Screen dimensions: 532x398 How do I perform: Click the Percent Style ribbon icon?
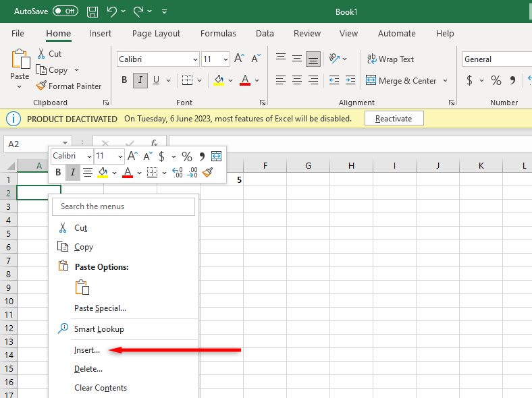[x=496, y=80]
